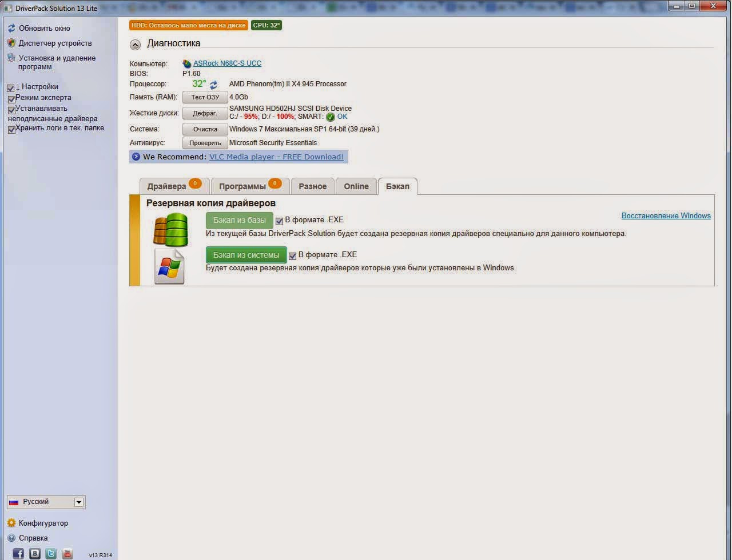
Task: Click the orange gear Конфигуратор icon
Action: [11, 523]
